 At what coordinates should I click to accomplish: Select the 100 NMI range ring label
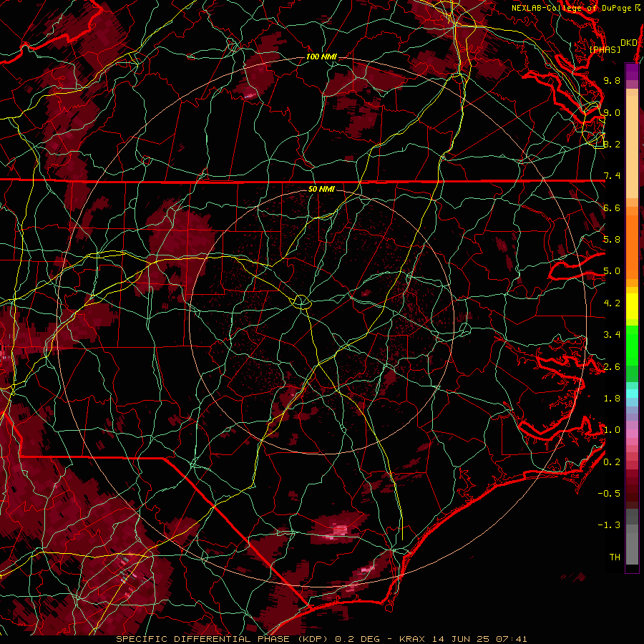pos(321,57)
